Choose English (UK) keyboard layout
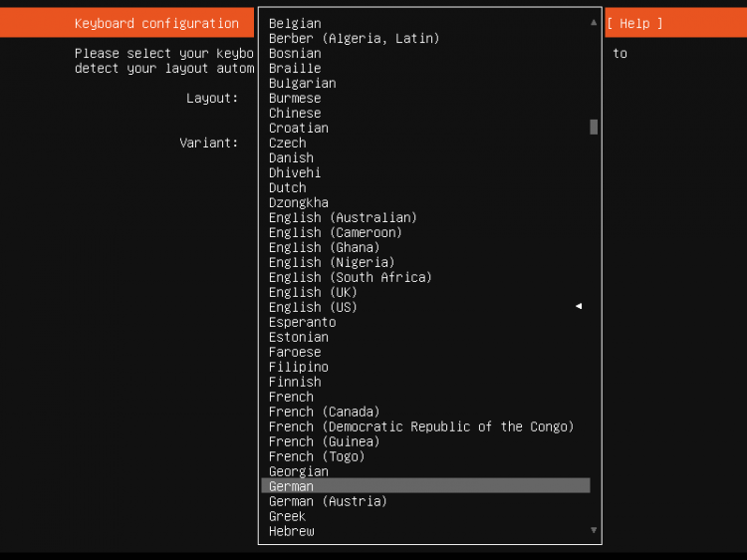This screenshot has width=747, height=560. click(425, 292)
